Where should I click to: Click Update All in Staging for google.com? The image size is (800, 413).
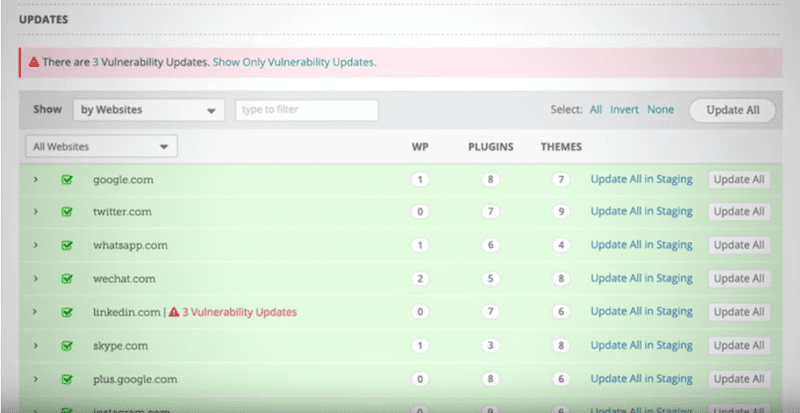(642, 179)
